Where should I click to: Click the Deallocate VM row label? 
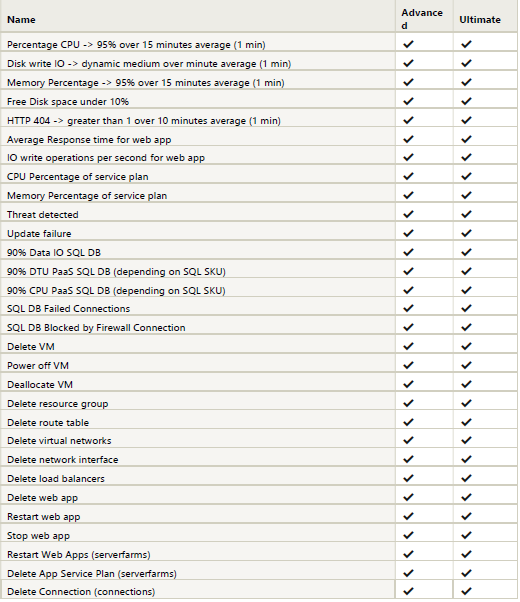coord(40,385)
